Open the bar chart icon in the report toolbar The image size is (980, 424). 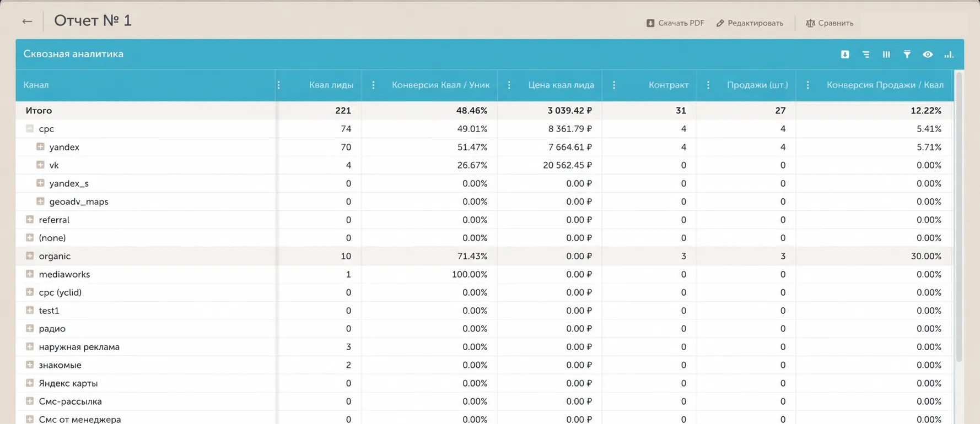(949, 55)
